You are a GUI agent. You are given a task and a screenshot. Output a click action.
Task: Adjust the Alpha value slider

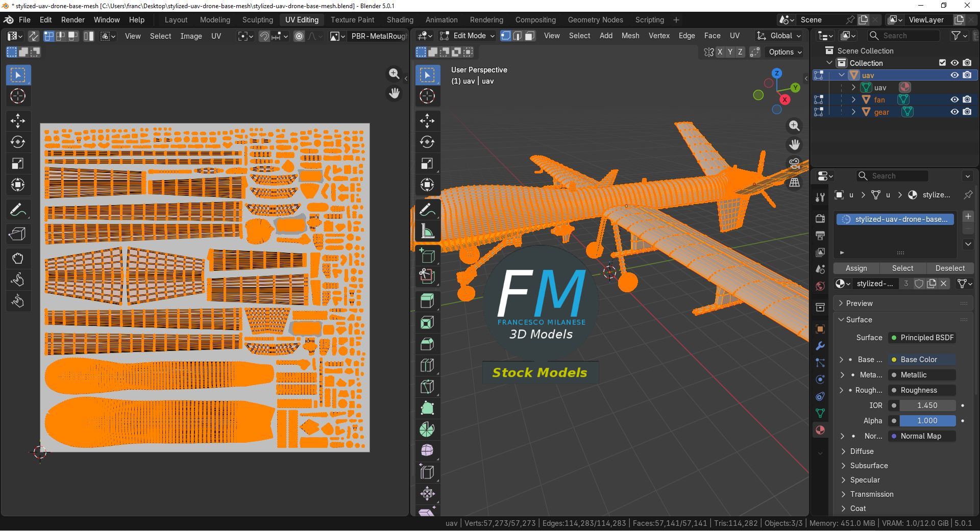pyautogui.click(x=927, y=421)
